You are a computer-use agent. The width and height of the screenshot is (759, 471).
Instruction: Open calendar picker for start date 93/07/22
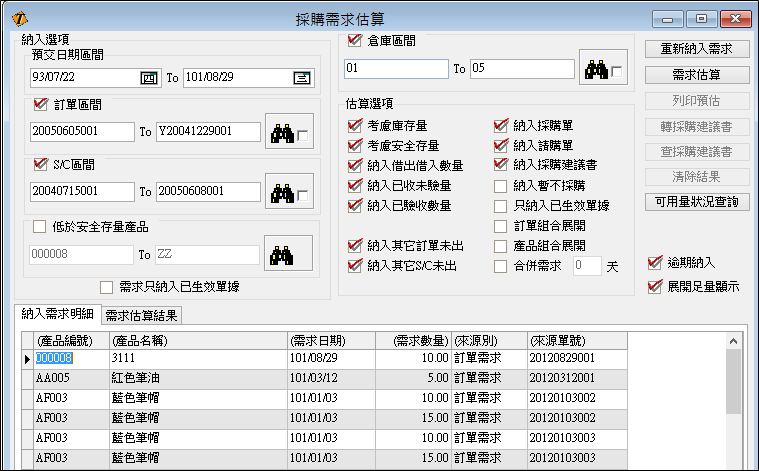click(x=149, y=77)
